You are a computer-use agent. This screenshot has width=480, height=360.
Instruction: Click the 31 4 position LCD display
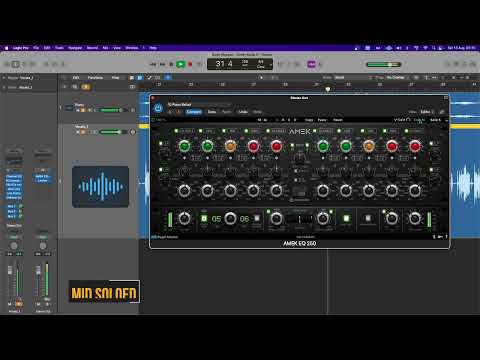(224, 64)
